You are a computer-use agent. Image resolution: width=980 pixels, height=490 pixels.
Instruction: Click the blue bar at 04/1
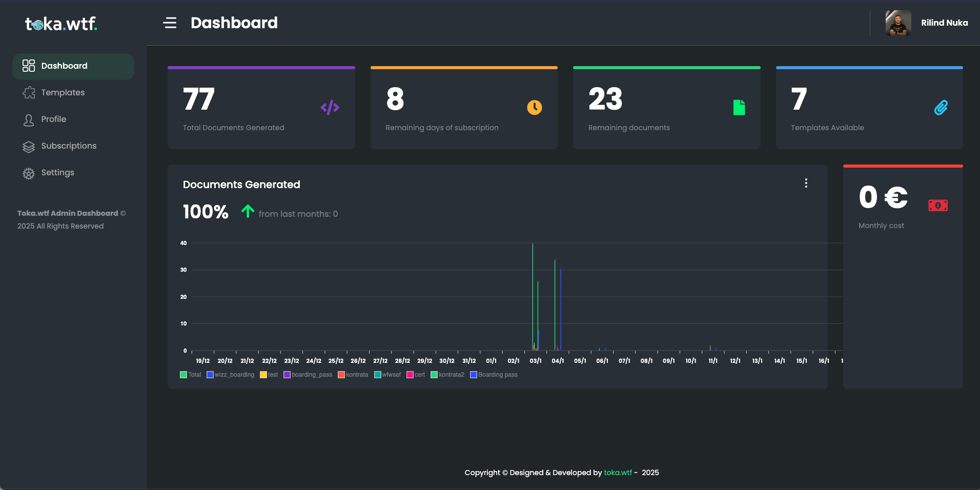click(561, 309)
